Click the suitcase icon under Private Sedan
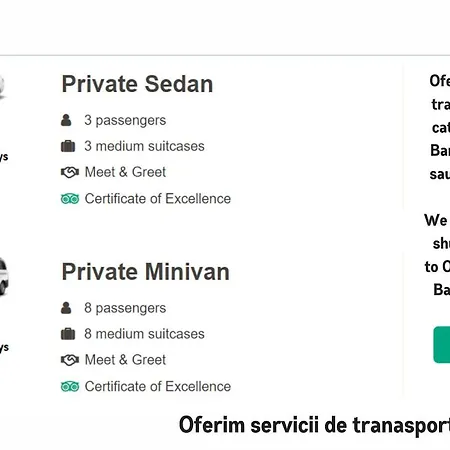This screenshot has height=450, width=450. click(68, 146)
